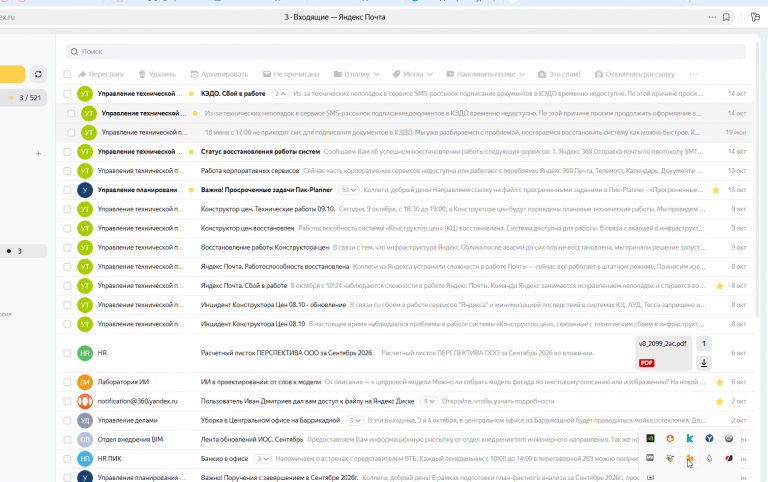Select checkbox for Лента обновлений ИОС email
The height and width of the screenshot is (482, 768).
coord(67,439)
